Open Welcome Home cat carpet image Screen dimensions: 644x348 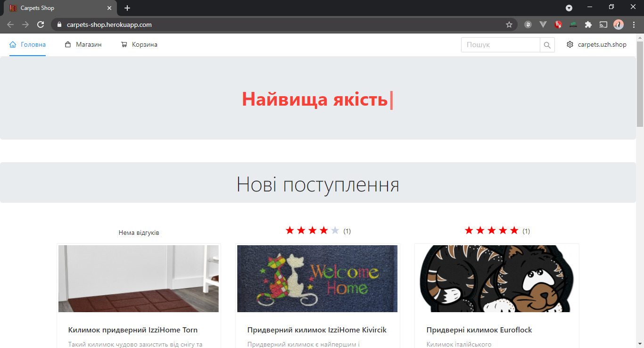pos(317,278)
